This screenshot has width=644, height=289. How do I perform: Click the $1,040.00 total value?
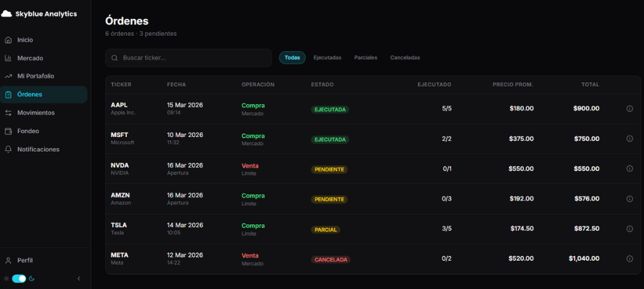tap(584, 259)
